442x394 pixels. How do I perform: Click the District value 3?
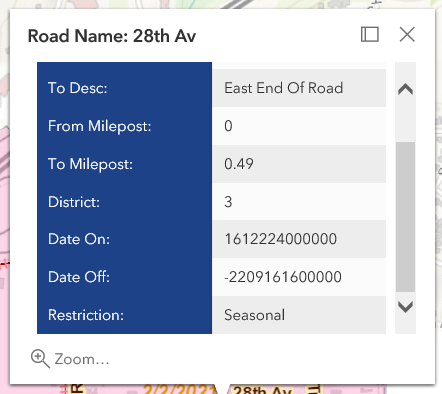pos(228,202)
